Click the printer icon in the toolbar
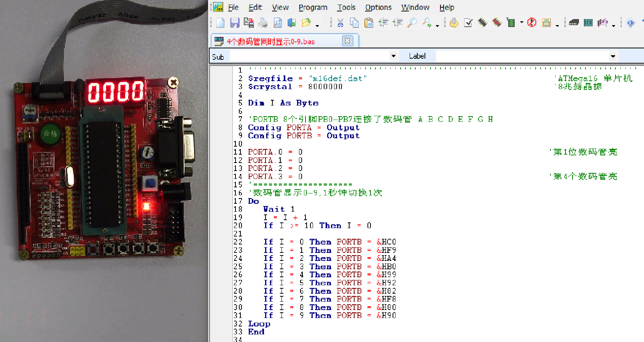 (263, 23)
